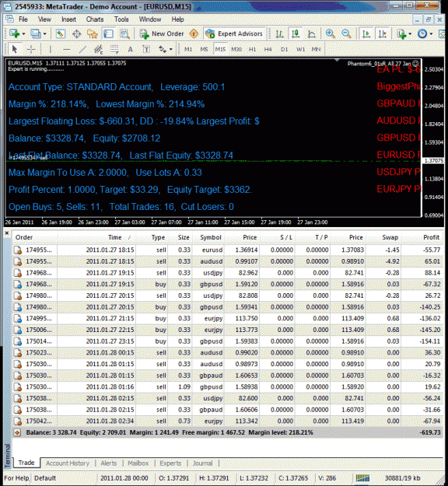
Task: Open the Tools menu
Action: [121, 19]
